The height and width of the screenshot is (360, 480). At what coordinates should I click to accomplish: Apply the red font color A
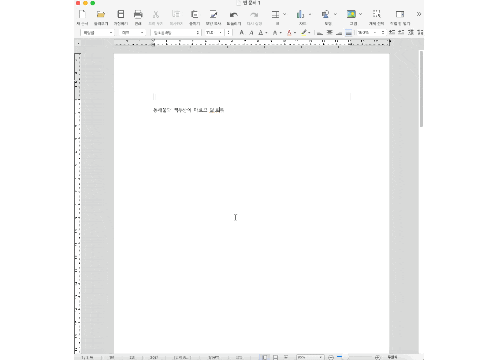pyautogui.click(x=289, y=32)
